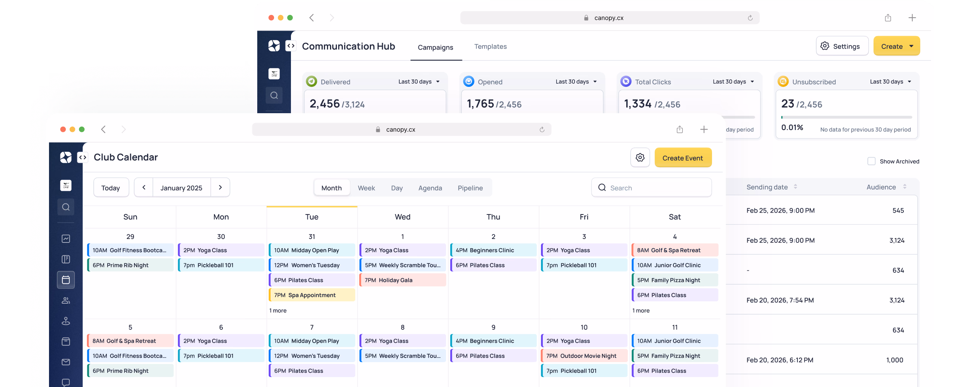This screenshot has width=980, height=387.
Task: Open 7PM Holiday Gala event
Action: [403, 280]
